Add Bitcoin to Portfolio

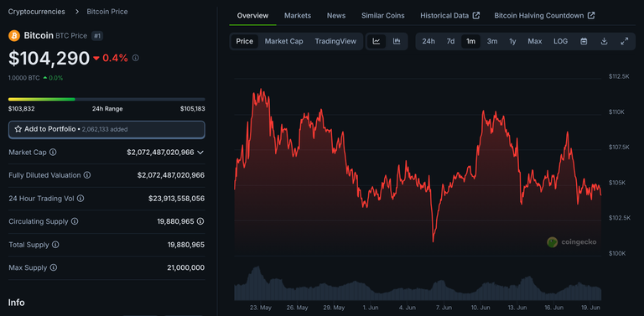pyautogui.click(x=106, y=129)
